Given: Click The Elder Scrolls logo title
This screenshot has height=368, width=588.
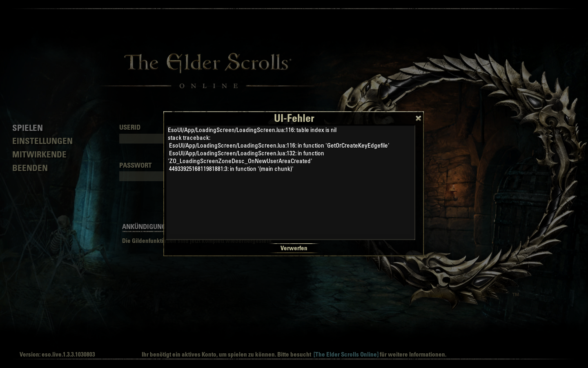Looking at the screenshot, I should tap(208, 63).
